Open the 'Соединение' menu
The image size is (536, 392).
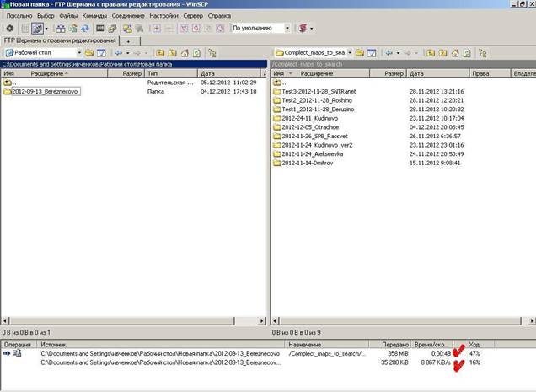pyautogui.click(x=128, y=16)
